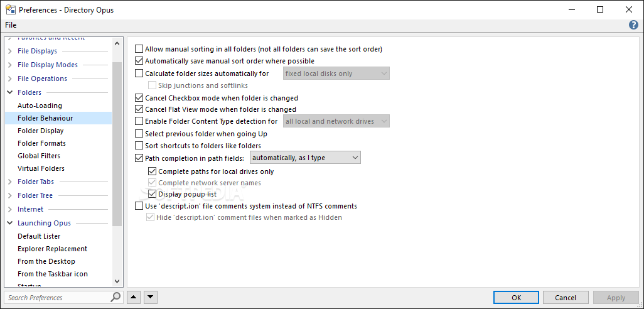Click sidebar scrollbar up arrow
644x309 pixels.
click(x=117, y=43)
